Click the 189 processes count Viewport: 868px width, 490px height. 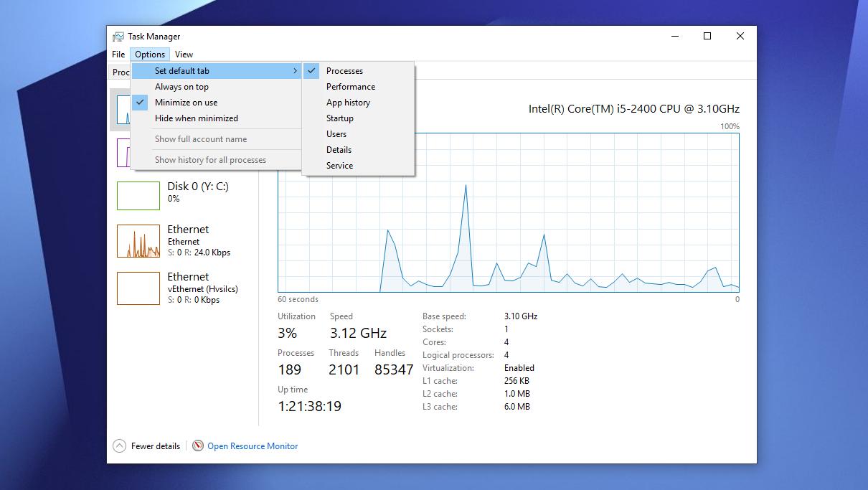coord(290,370)
